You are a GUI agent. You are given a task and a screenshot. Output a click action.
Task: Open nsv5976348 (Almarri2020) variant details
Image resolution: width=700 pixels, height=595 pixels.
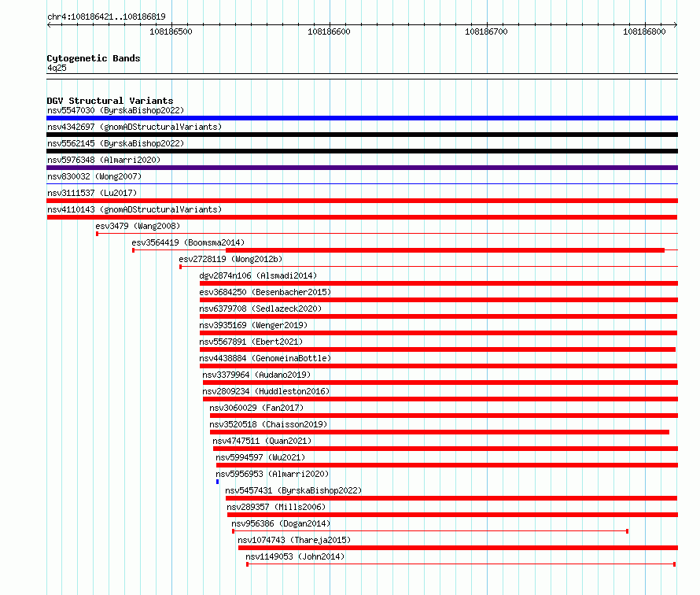(x=104, y=160)
